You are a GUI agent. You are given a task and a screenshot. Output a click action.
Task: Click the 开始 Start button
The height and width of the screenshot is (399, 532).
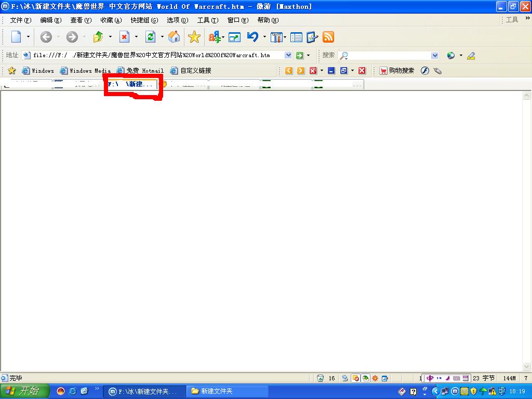25,391
